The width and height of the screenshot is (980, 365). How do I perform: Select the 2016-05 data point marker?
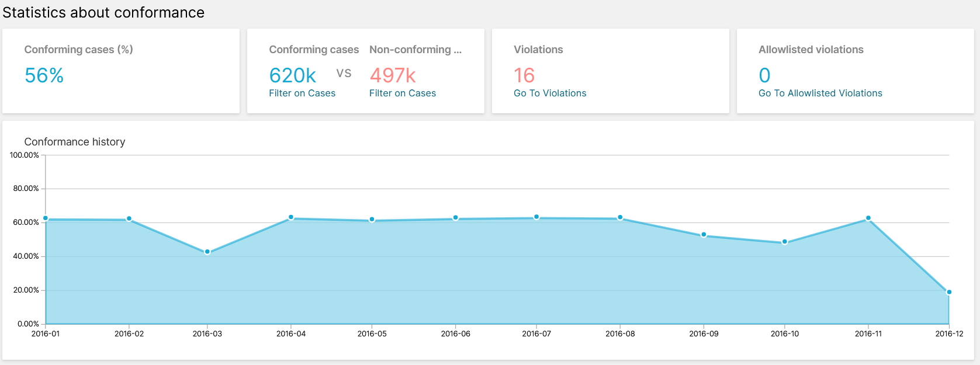click(x=372, y=220)
